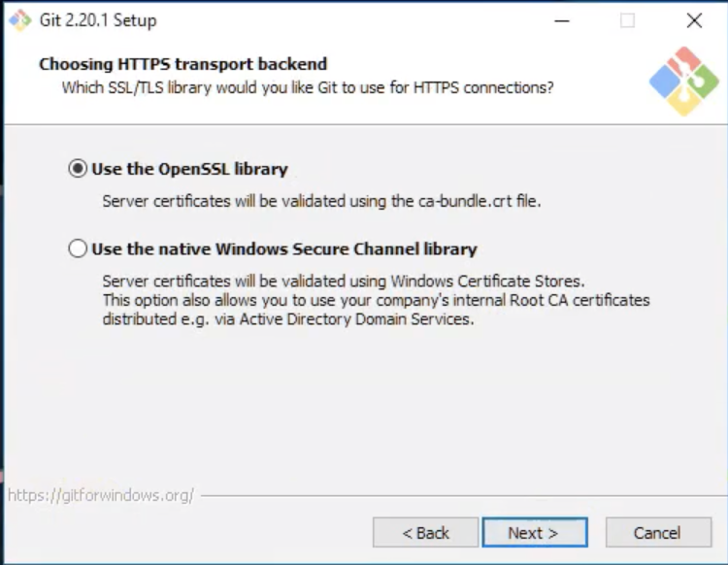The width and height of the screenshot is (728, 565).
Task: Click the ca-bundle.crt description text
Action: pyautogui.click(x=321, y=202)
